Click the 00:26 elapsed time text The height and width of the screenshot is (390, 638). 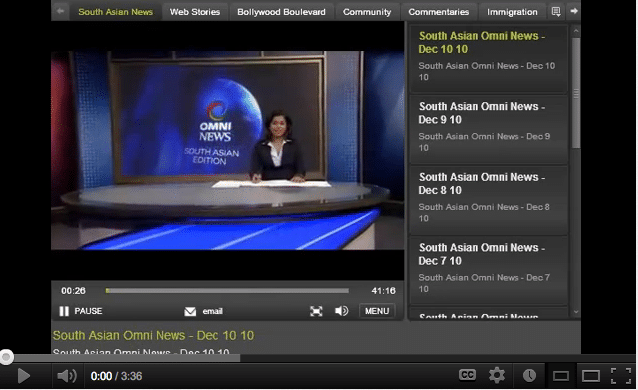[73, 291]
